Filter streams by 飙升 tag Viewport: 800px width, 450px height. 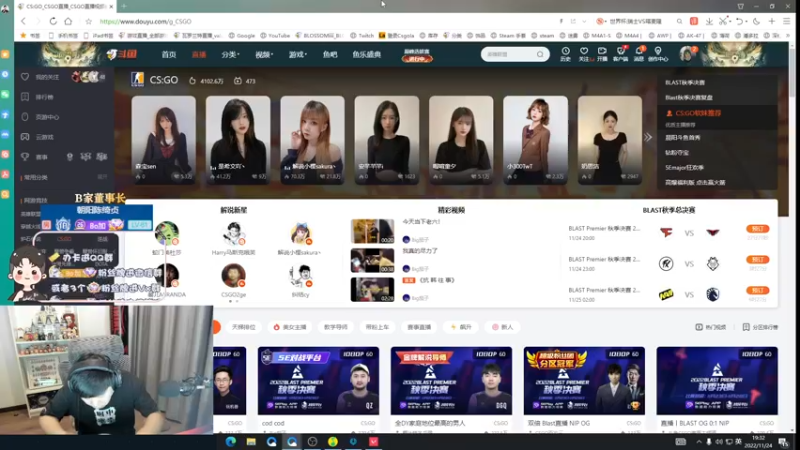point(461,327)
